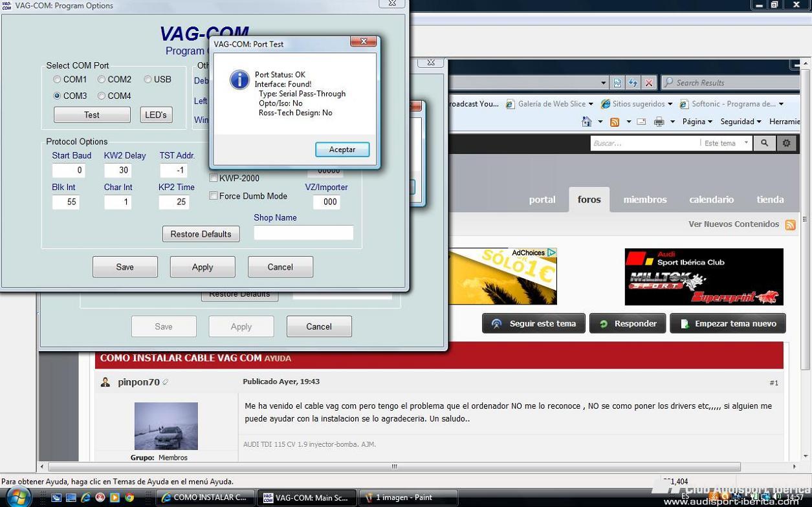Click the orange RSS feeds toolbar icon
Screen dimensions: 812x507
(615, 122)
